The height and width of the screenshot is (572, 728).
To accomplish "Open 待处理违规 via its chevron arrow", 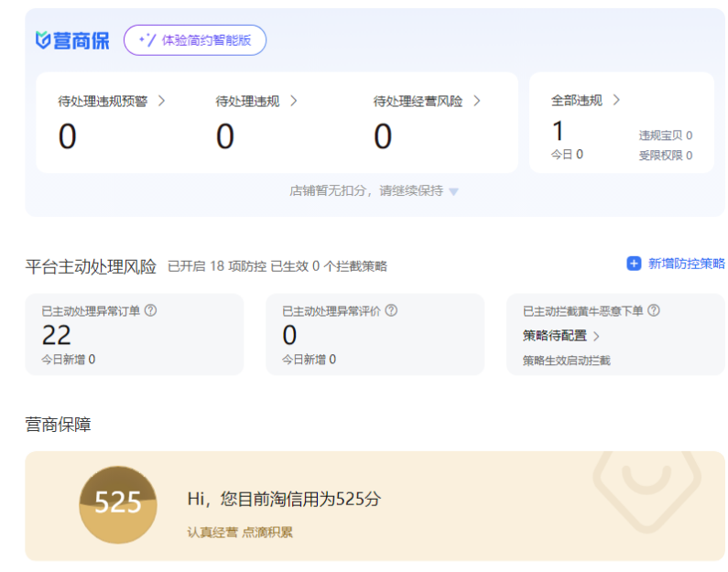I will (294, 101).
